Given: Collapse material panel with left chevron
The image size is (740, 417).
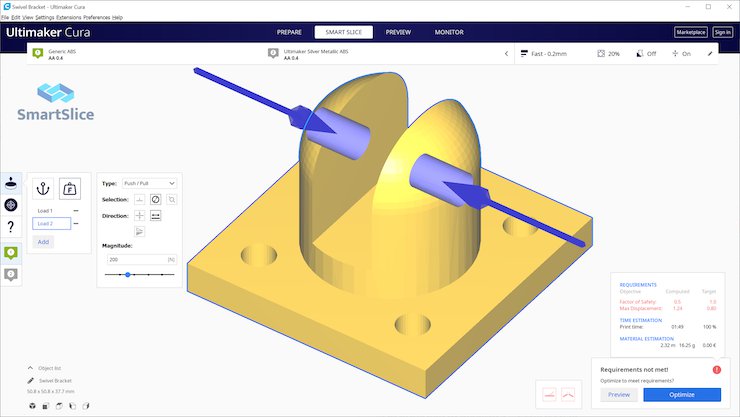Looking at the screenshot, I should [506, 54].
